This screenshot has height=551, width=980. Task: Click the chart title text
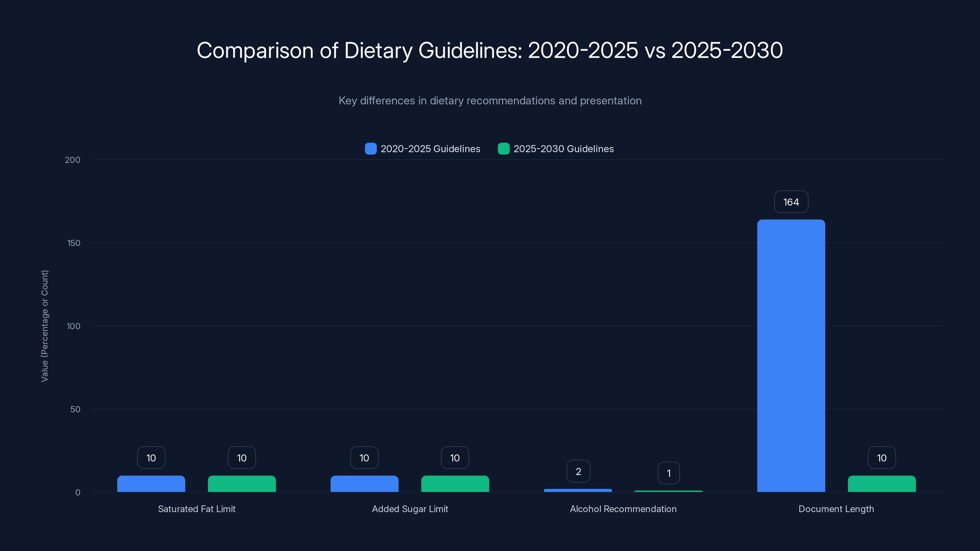coord(490,50)
